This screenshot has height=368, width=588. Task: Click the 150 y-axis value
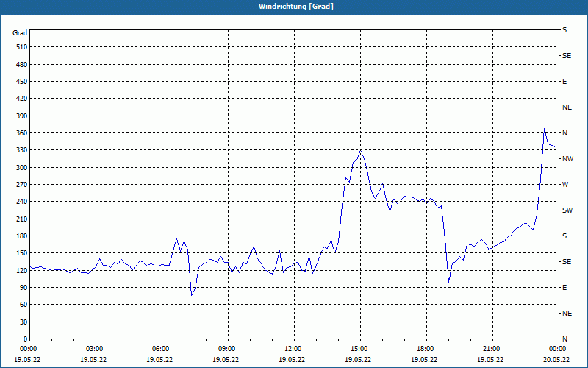22,253
